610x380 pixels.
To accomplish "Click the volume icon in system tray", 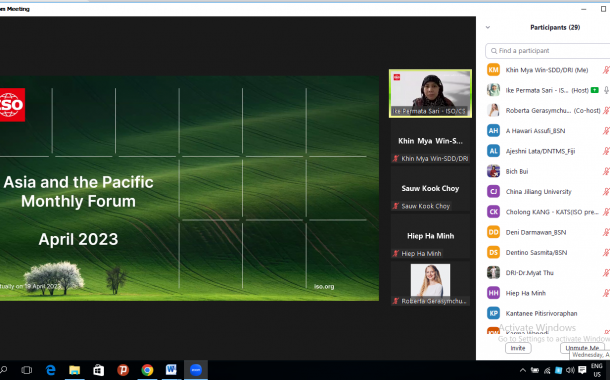I will click(570, 370).
